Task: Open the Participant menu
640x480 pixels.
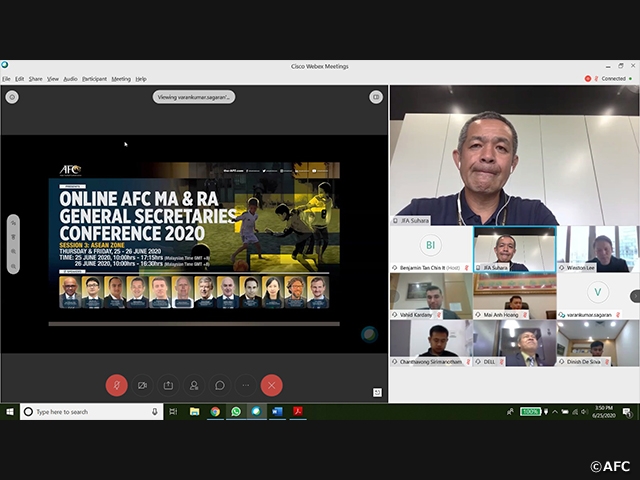Action: (94, 78)
